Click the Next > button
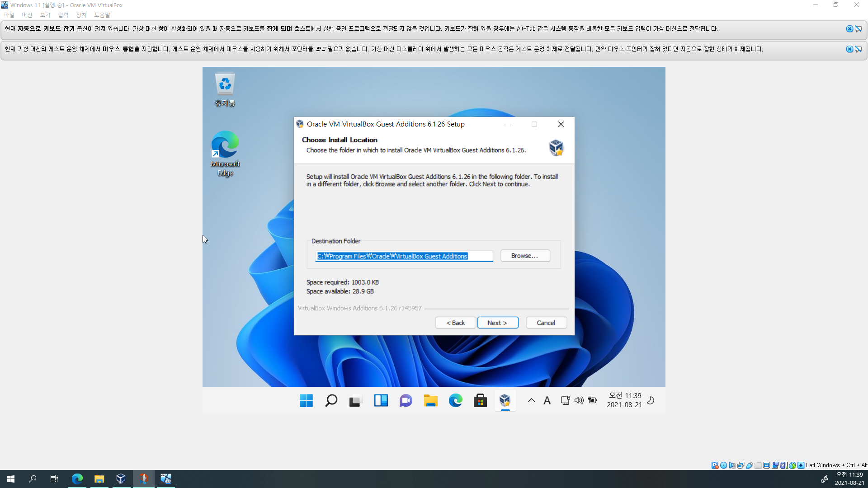The height and width of the screenshot is (488, 868). (497, 323)
